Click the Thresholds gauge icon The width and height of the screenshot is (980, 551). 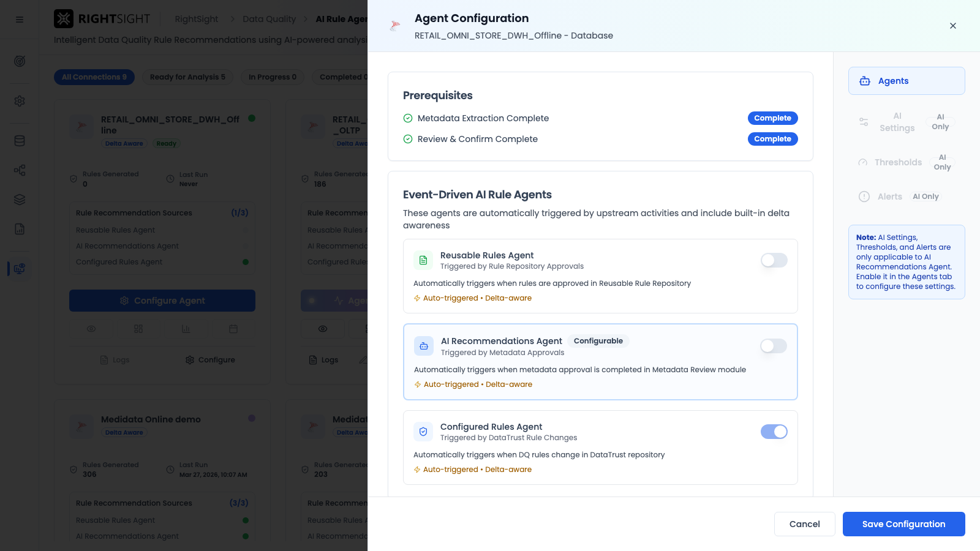coord(863,162)
